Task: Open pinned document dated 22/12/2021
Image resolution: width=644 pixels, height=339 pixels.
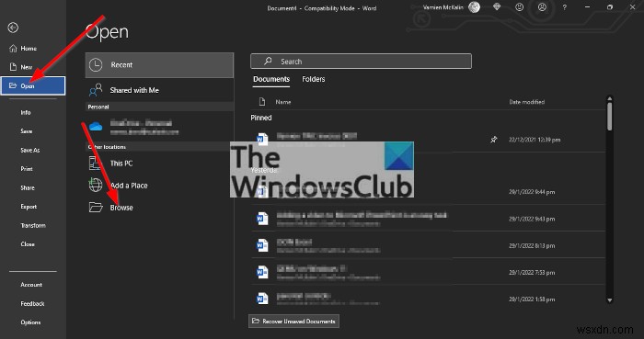Action: (x=427, y=140)
